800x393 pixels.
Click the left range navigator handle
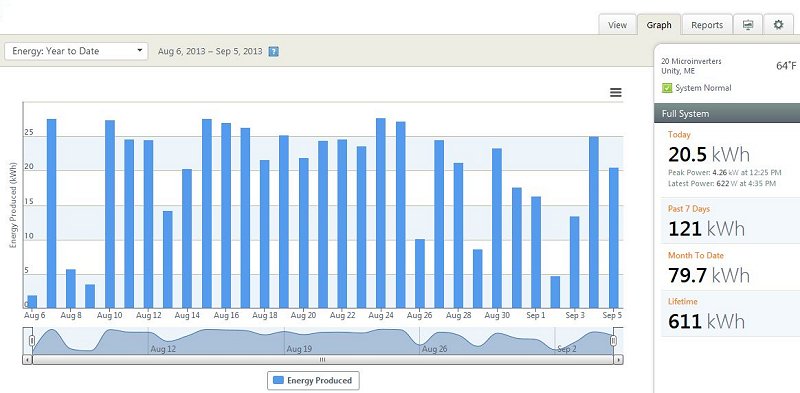[x=32, y=340]
